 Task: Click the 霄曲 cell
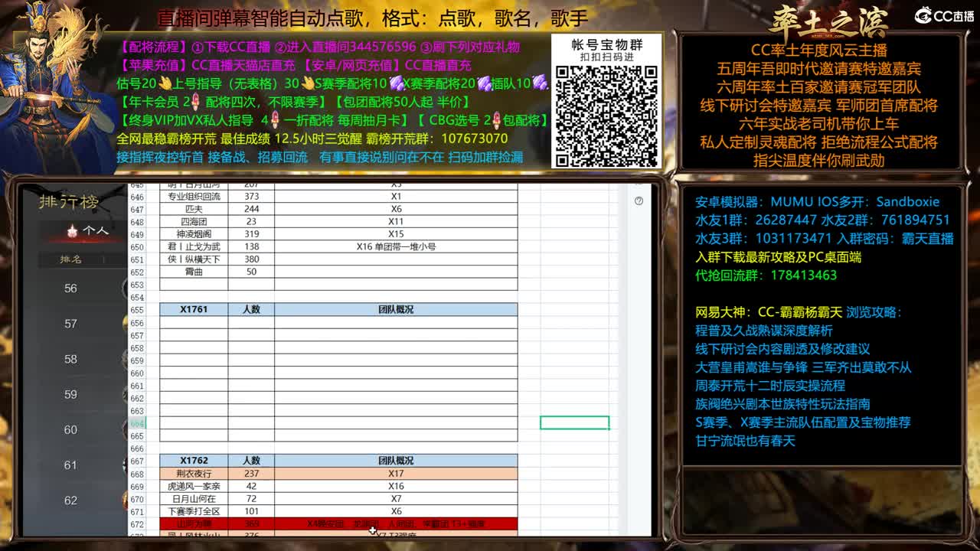[194, 272]
